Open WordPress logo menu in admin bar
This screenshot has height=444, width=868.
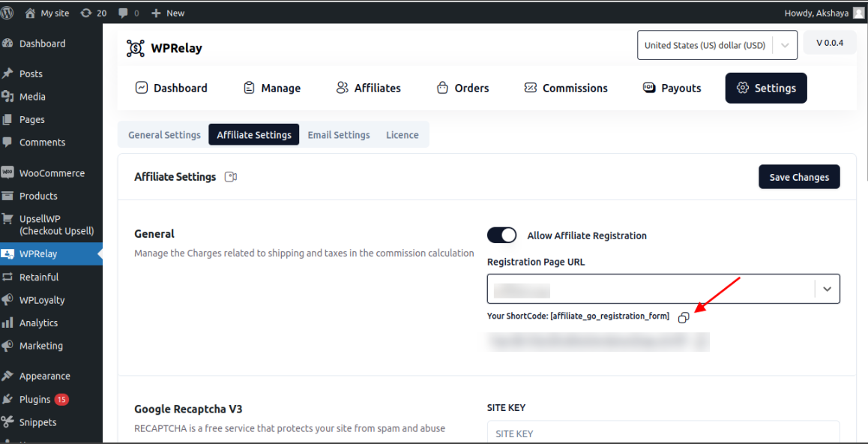click(10, 13)
